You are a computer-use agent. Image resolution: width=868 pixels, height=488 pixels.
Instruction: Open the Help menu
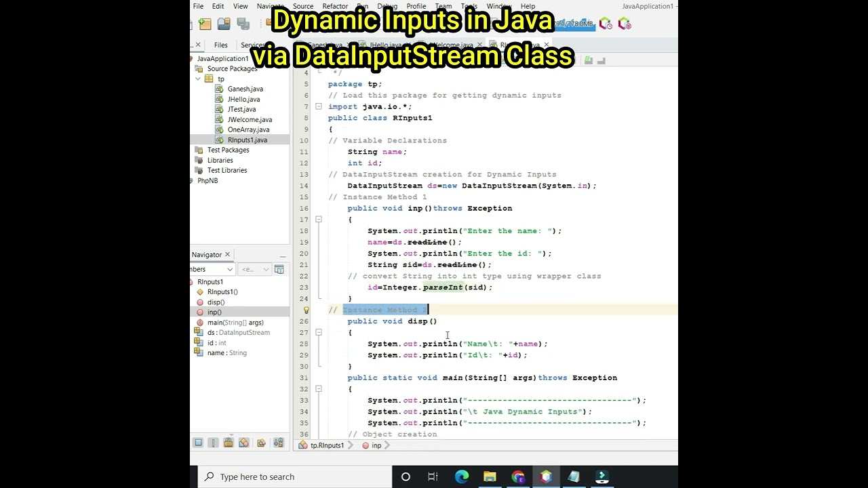528,6
